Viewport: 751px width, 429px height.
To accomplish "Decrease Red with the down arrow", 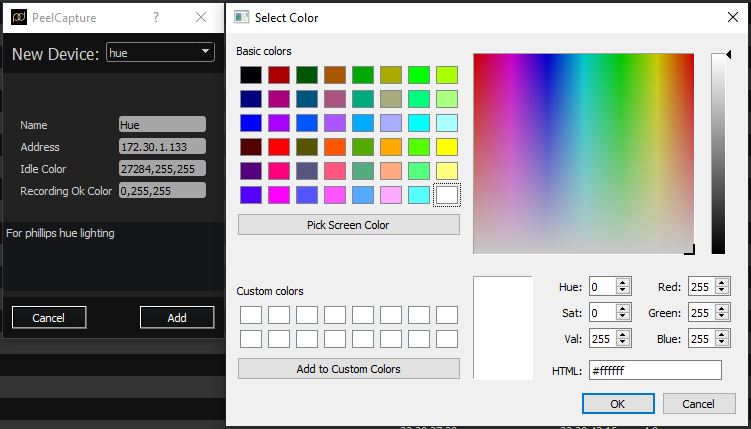I will (x=722, y=291).
